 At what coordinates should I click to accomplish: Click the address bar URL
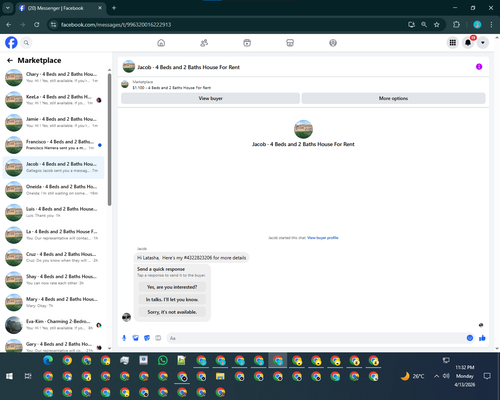116,25
